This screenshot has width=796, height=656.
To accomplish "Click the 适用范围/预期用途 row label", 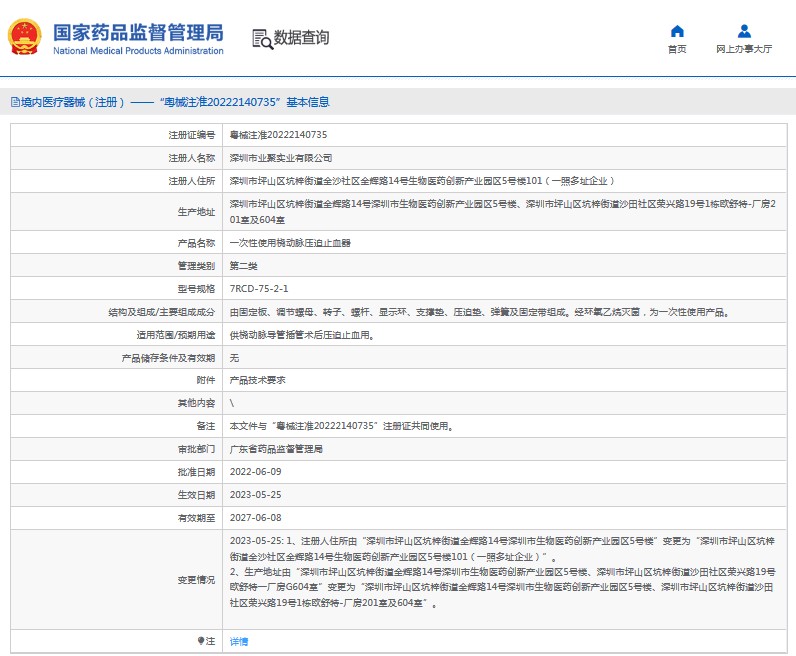I will [x=176, y=335].
